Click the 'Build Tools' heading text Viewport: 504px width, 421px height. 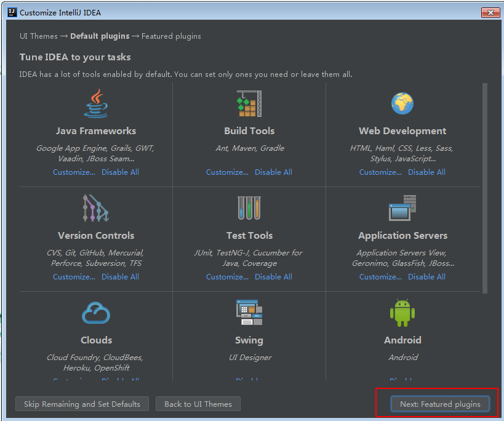[x=249, y=131]
